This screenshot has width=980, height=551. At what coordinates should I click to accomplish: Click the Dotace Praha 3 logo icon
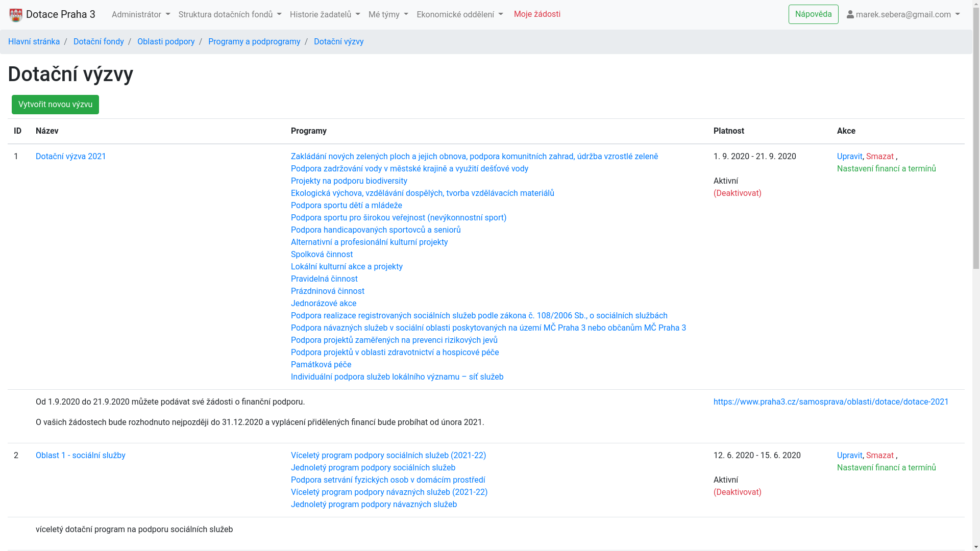point(16,15)
